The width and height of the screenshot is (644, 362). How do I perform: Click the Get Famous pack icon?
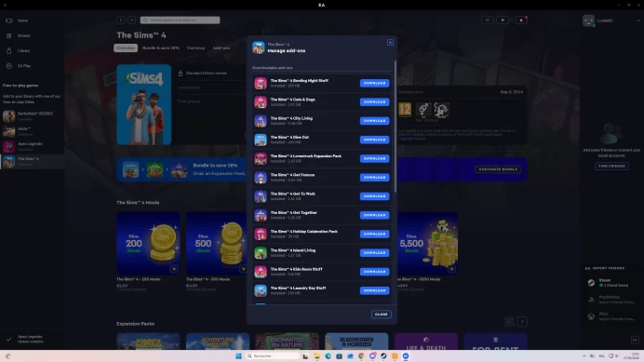(261, 178)
